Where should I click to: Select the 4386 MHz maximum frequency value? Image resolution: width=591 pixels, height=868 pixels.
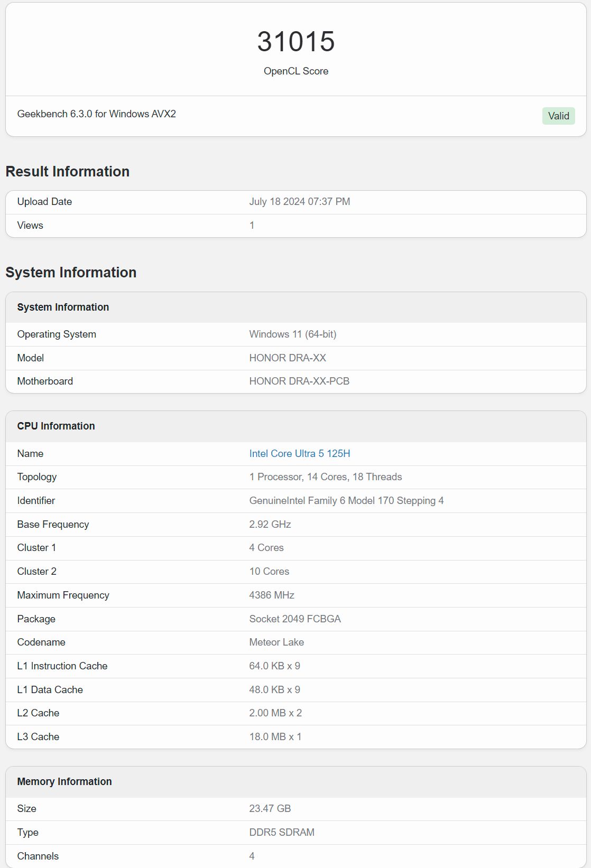click(271, 595)
